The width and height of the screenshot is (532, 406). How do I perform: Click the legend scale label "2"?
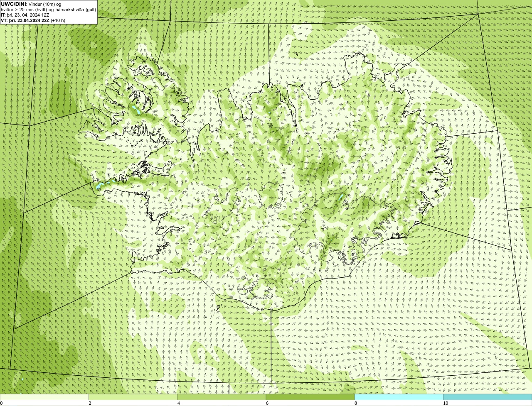[90, 403]
